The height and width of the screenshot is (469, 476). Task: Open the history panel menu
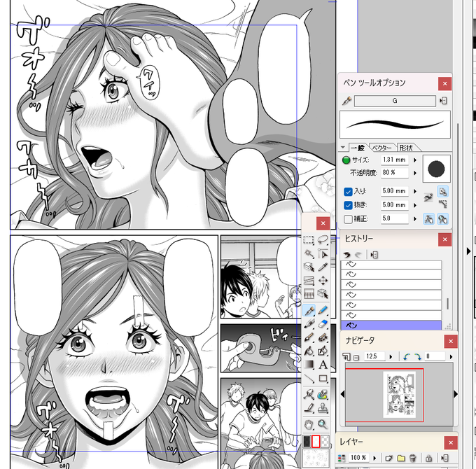(374, 255)
